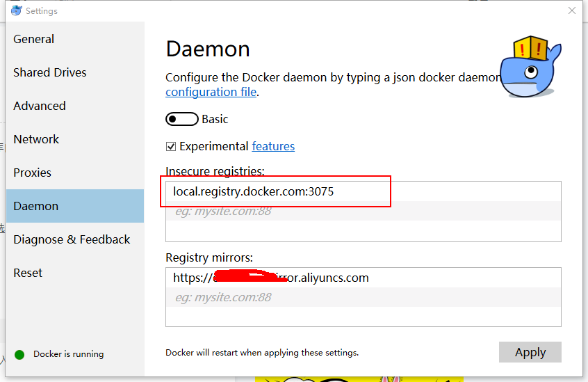This screenshot has width=588, height=382.
Task: Open the Shared Drives settings tab
Action: (50, 72)
